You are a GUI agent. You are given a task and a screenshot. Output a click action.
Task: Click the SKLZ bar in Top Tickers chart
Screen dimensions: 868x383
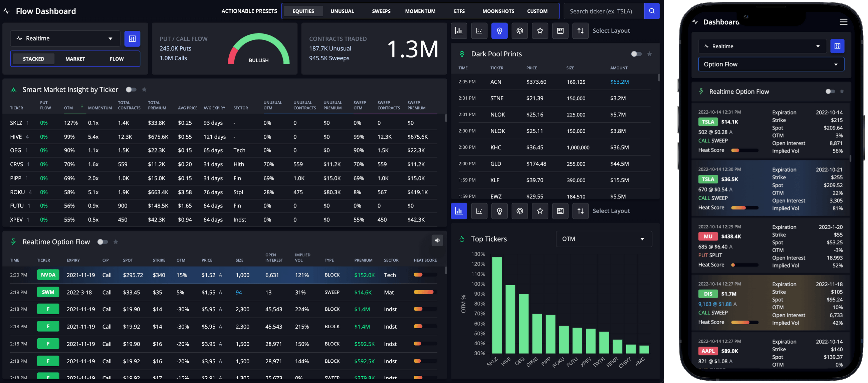coord(497,305)
